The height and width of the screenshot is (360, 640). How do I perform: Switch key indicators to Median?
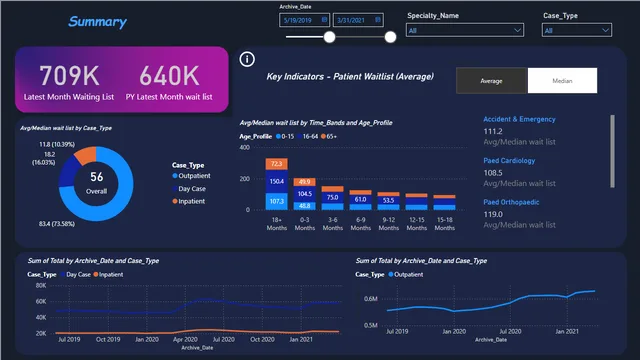point(562,81)
